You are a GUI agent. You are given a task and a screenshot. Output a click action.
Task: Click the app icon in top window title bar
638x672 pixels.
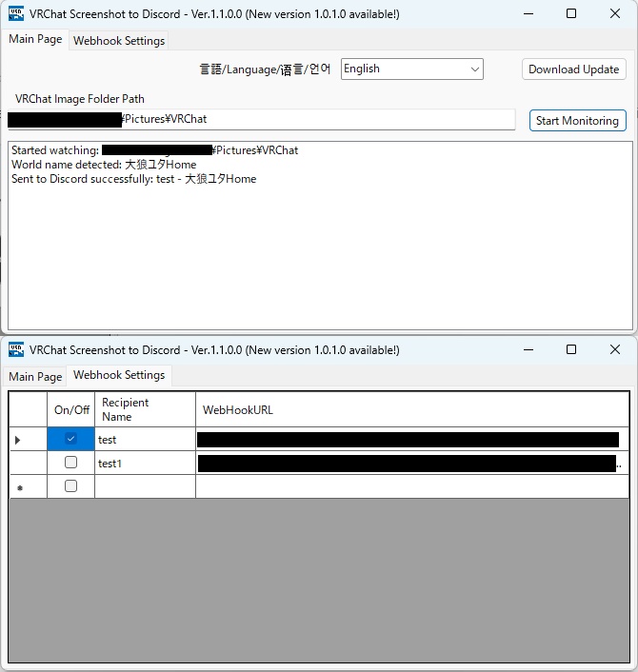coord(16,13)
